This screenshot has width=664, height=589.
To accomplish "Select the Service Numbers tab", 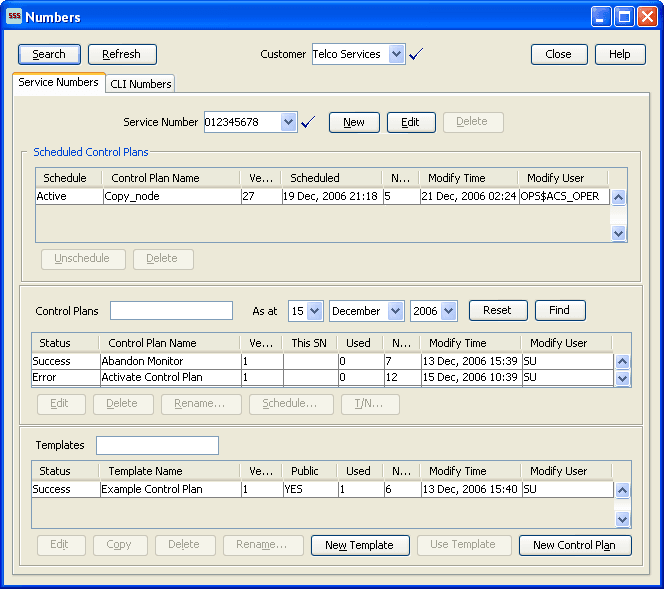I will tap(59, 83).
